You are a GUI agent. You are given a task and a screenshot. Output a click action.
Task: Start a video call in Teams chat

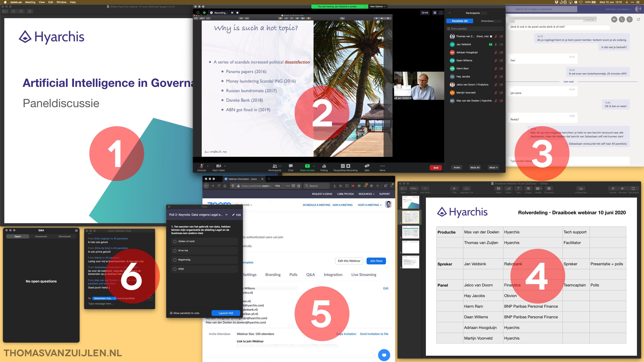coord(614,20)
